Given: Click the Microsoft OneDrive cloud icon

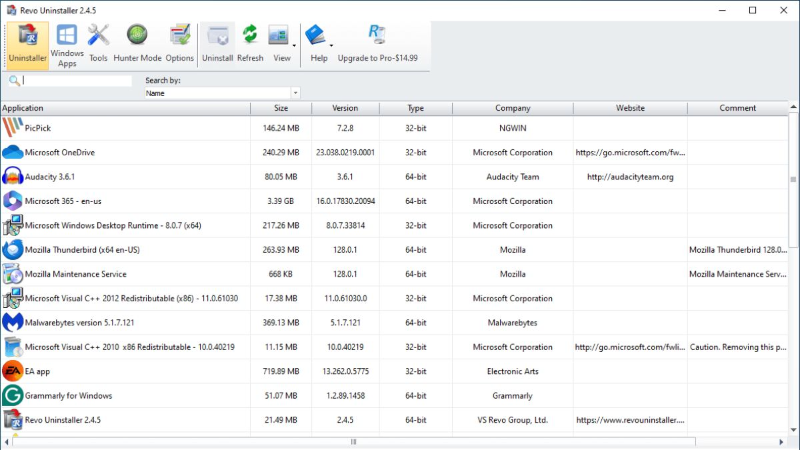Looking at the screenshot, I should [x=12, y=152].
